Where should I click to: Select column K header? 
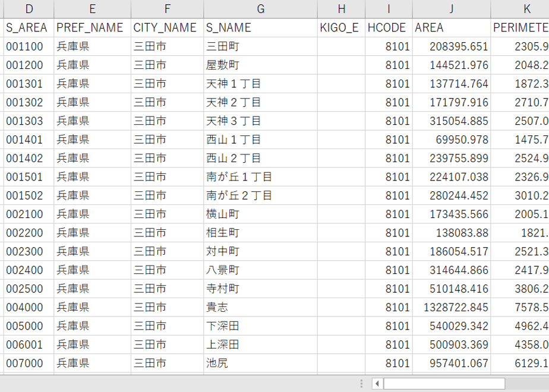pos(520,9)
